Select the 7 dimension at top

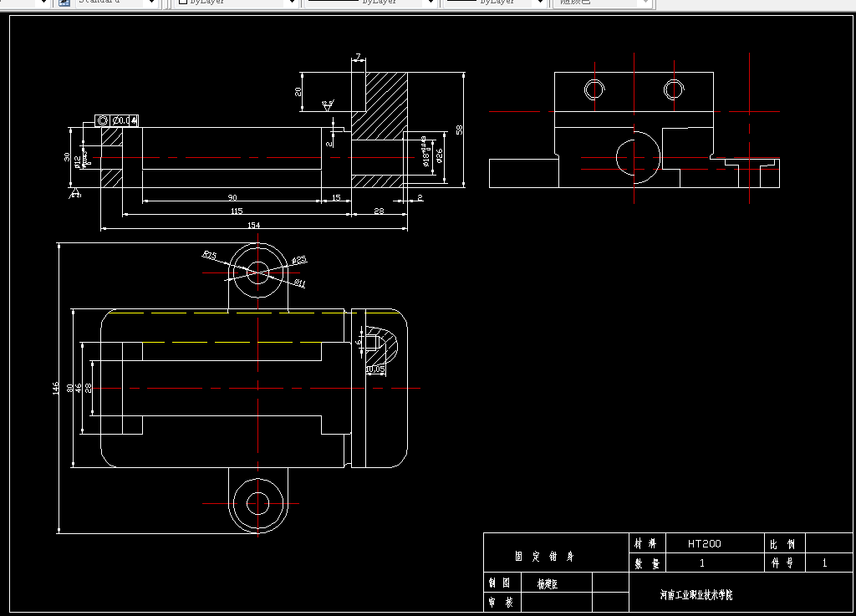[358, 56]
